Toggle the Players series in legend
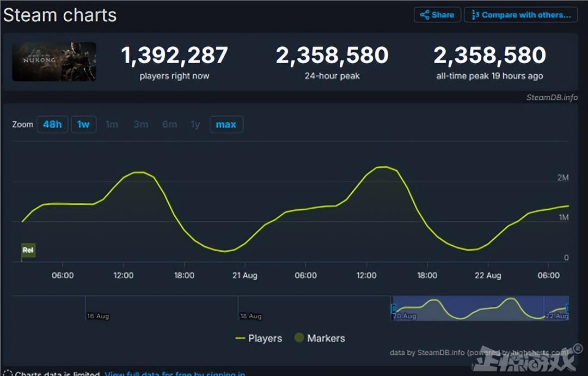This screenshot has width=588, height=376. tap(259, 338)
